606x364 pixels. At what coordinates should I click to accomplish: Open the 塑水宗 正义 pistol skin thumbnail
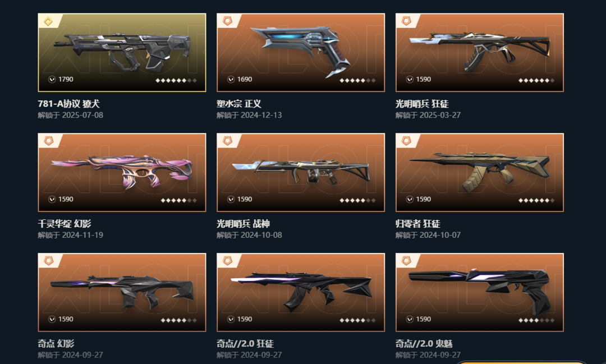(301, 53)
